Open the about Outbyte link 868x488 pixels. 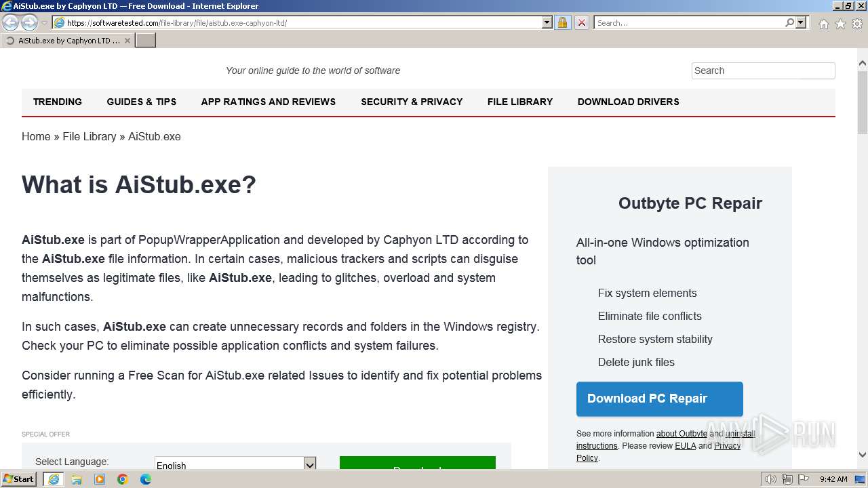(682, 434)
